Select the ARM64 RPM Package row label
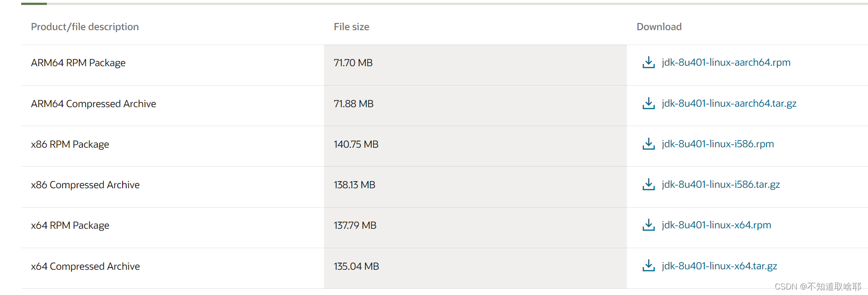868x295 pixels. (78, 63)
